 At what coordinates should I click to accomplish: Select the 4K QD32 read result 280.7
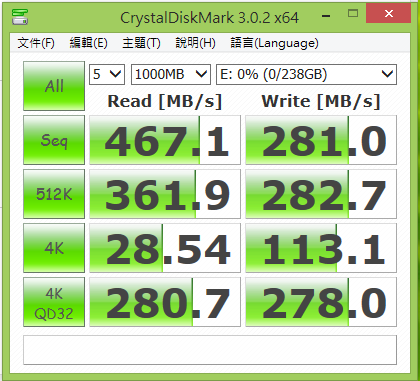pyautogui.click(x=165, y=302)
